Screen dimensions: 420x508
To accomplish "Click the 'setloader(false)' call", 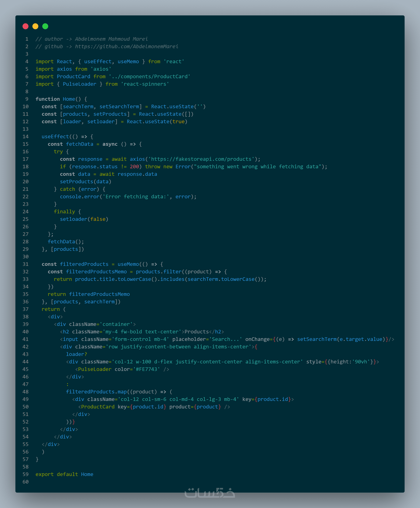I will point(84,219).
